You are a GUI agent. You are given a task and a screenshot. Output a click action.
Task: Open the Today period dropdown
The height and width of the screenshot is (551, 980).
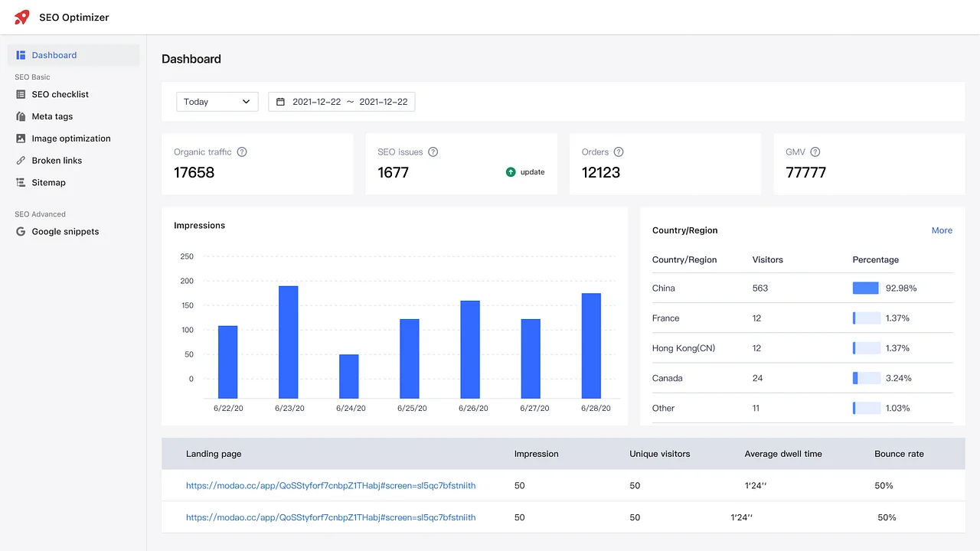tap(217, 101)
